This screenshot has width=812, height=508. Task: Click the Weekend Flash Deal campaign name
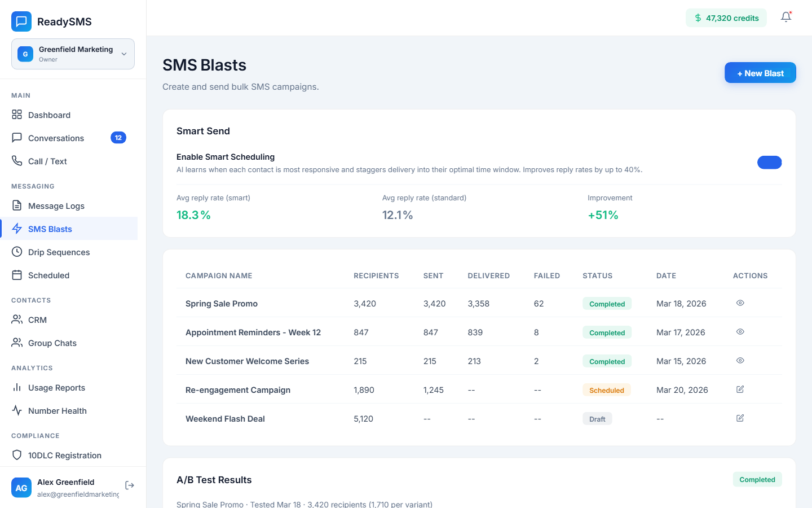pyautogui.click(x=225, y=419)
